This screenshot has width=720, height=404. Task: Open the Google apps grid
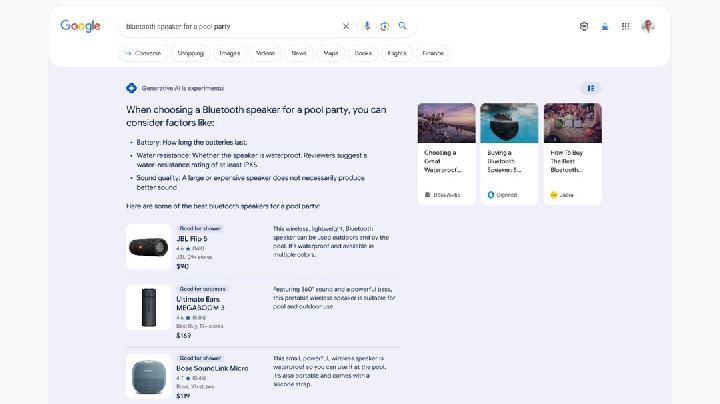click(625, 26)
